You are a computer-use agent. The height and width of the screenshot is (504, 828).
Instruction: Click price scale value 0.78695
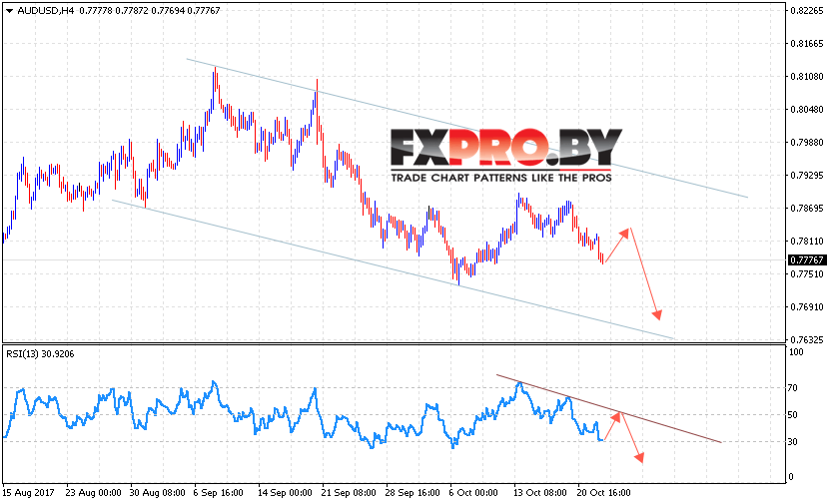pyautogui.click(x=807, y=209)
